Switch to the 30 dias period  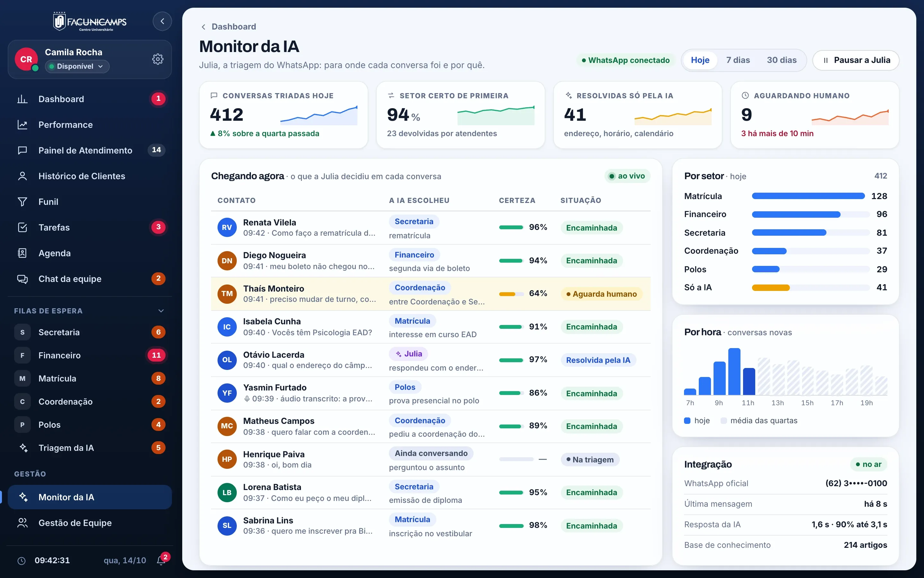point(782,60)
